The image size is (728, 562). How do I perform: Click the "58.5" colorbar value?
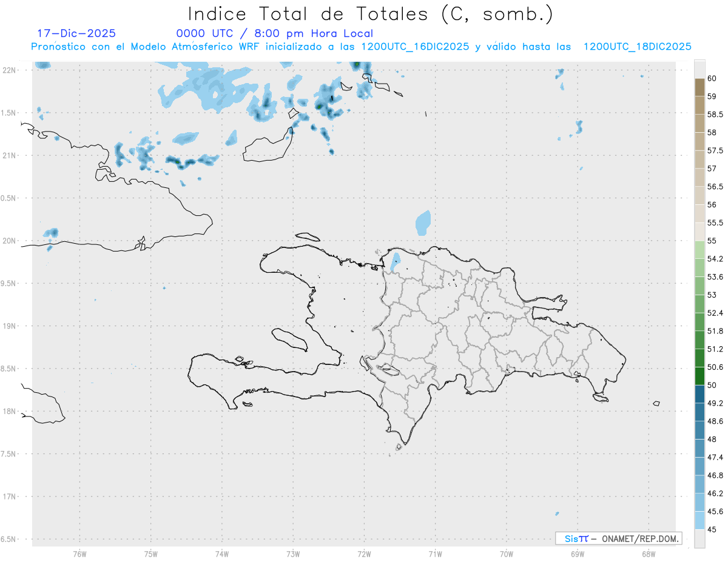(x=715, y=114)
